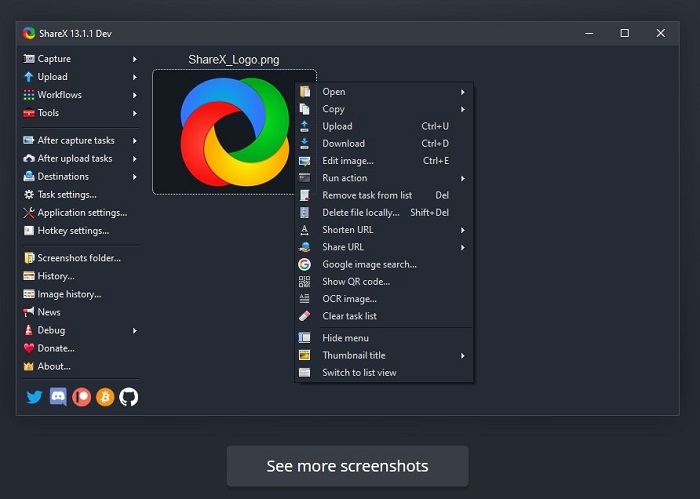Image resolution: width=700 pixels, height=499 pixels.
Task: Expand the Thumbnail title submenu arrow
Action: pos(463,356)
